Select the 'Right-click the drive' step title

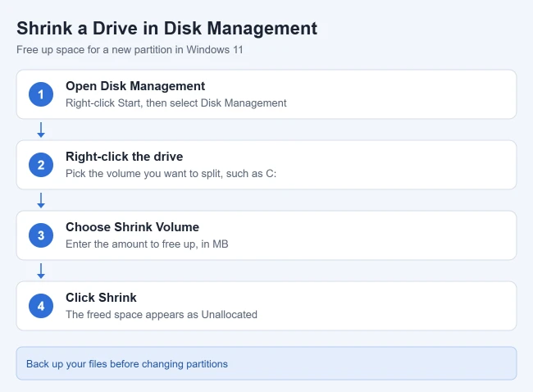pyautogui.click(x=125, y=157)
